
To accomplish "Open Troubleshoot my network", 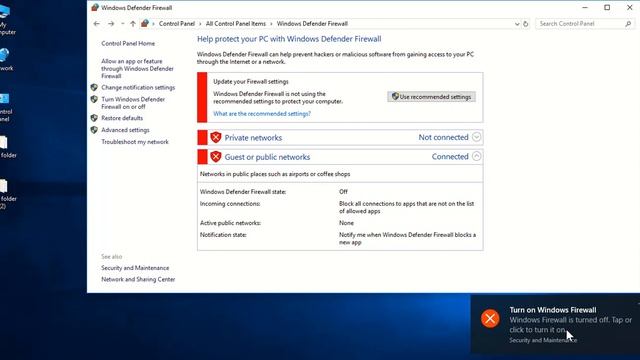I will point(135,142).
